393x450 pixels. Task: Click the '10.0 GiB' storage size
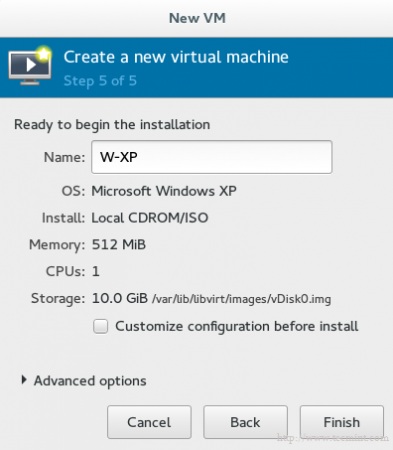click(x=120, y=298)
